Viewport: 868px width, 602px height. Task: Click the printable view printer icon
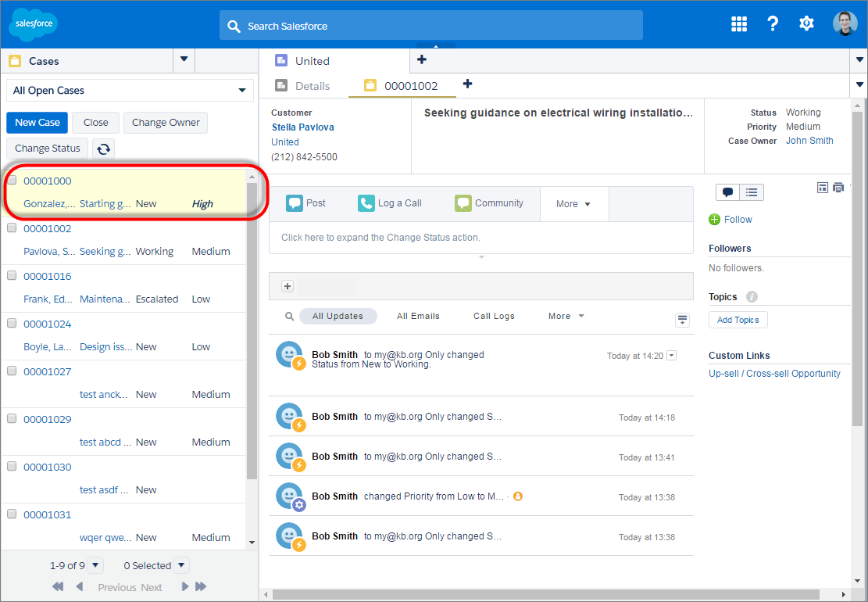(x=838, y=188)
